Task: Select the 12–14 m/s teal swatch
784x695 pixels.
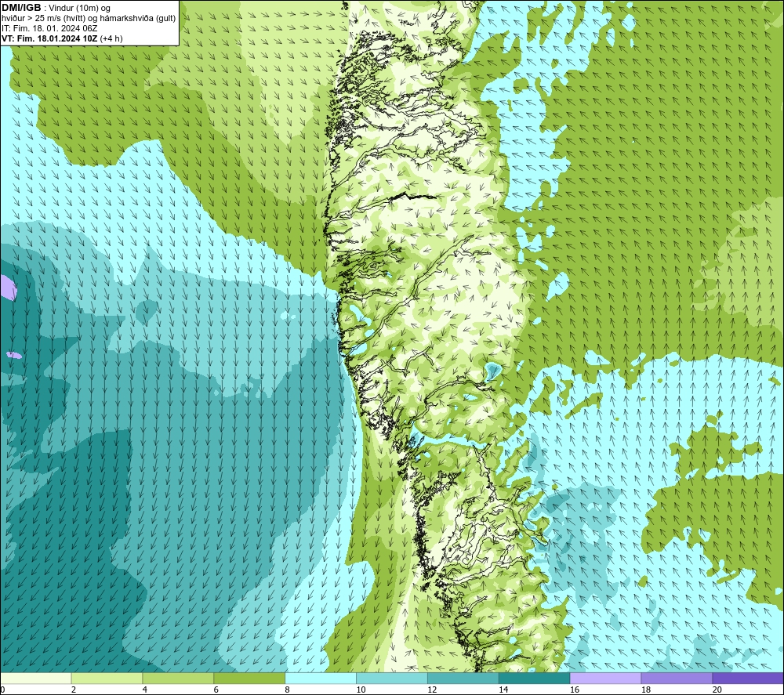Action: click(x=463, y=678)
